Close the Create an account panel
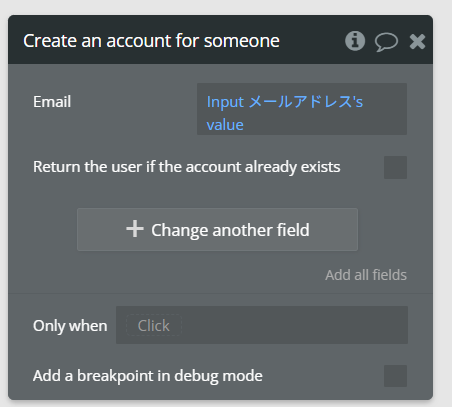 click(x=417, y=42)
